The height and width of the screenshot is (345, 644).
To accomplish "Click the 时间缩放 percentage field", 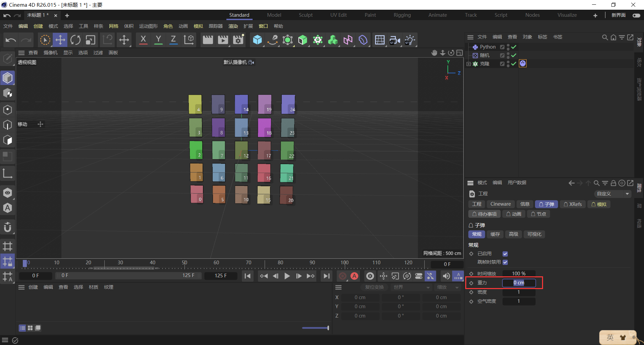I will (519, 274).
